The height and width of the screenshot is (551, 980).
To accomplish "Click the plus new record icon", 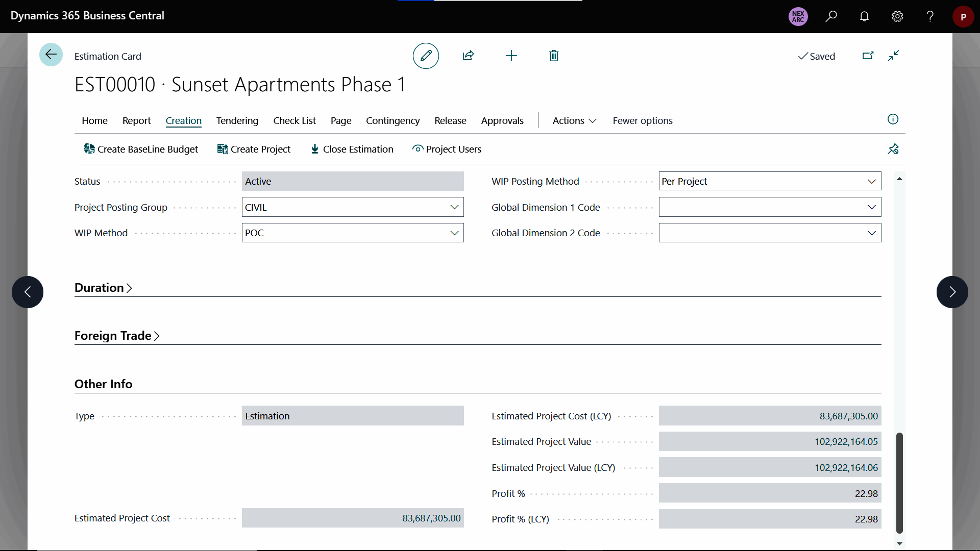I will point(511,56).
